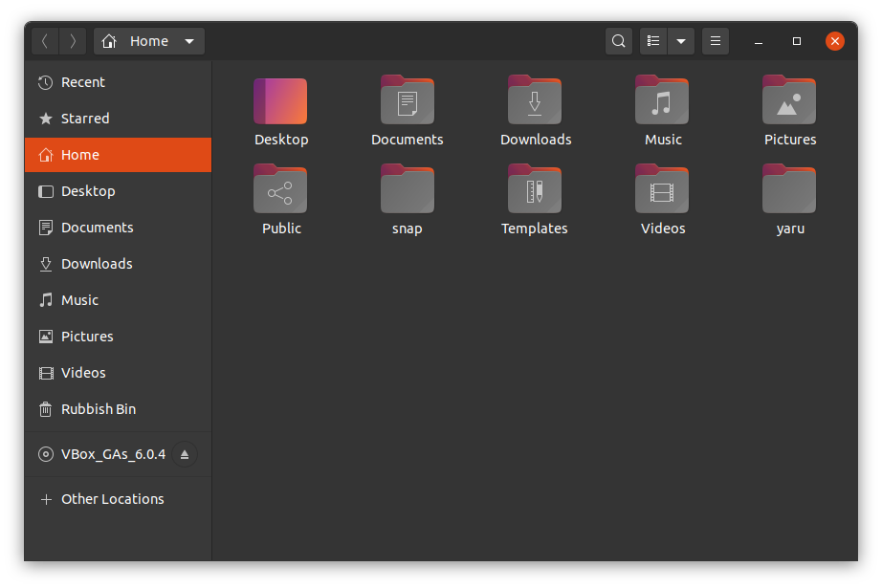The width and height of the screenshot is (882, 588).
Task: Select the VBox_GAs_6.0.4 volume label
Action: 113,454
